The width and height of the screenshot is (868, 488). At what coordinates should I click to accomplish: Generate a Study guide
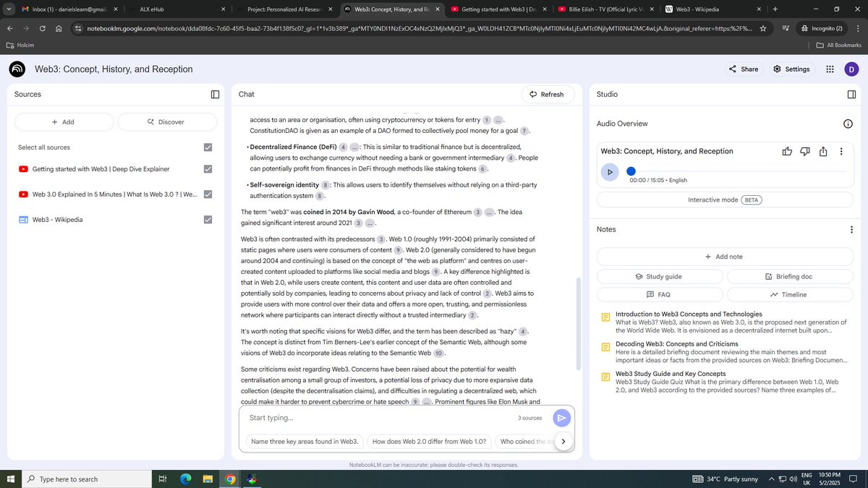[660, 276]
